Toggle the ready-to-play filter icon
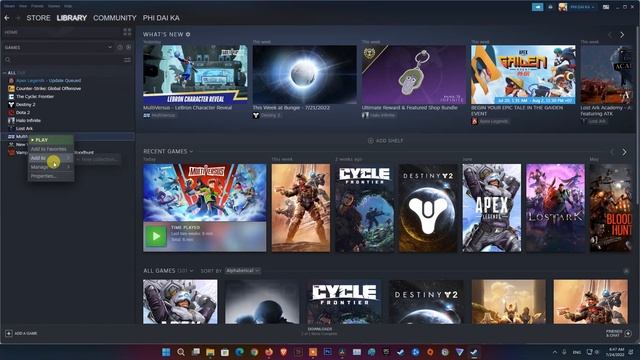 pos(128,47)
